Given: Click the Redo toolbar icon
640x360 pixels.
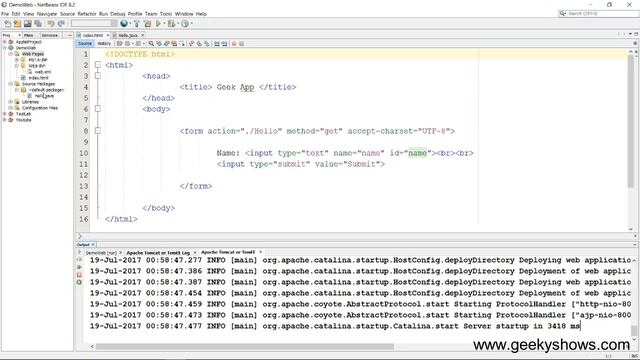Looking at the screenshot, I should [61, 24].
